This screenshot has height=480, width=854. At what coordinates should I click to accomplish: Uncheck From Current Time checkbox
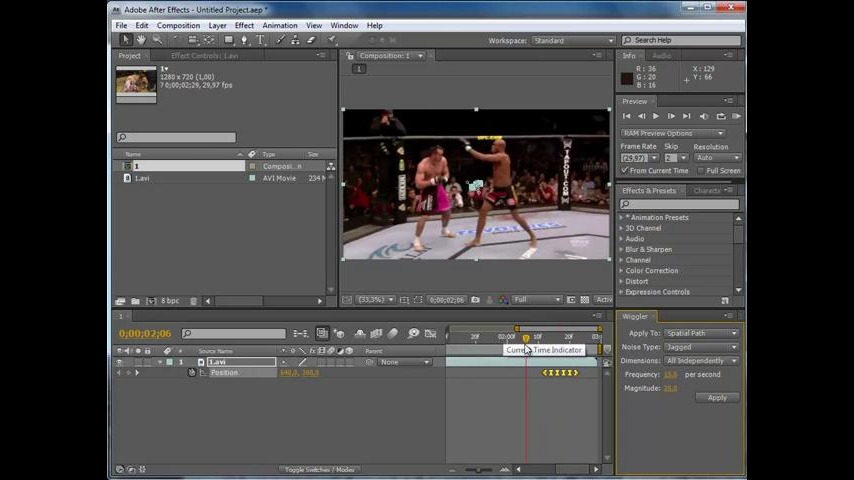tap(626, 171)
